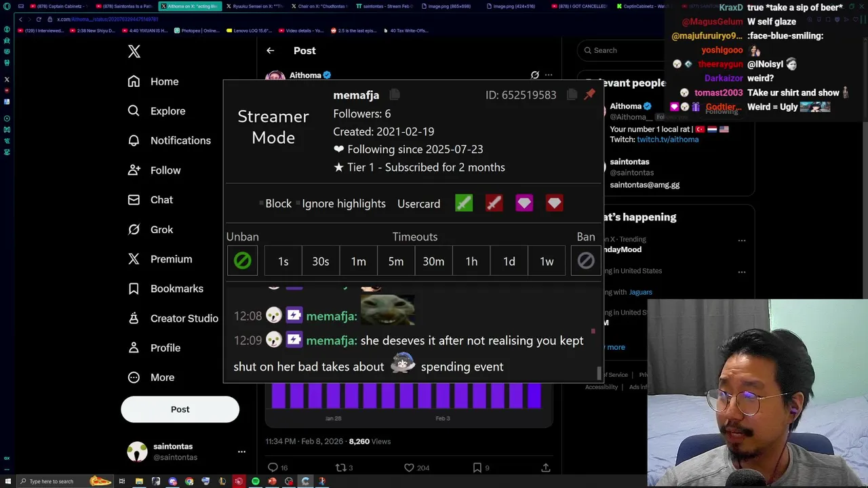Click the green Unban circle button
The height and width of the screenshot is (488, 868).
242,261
